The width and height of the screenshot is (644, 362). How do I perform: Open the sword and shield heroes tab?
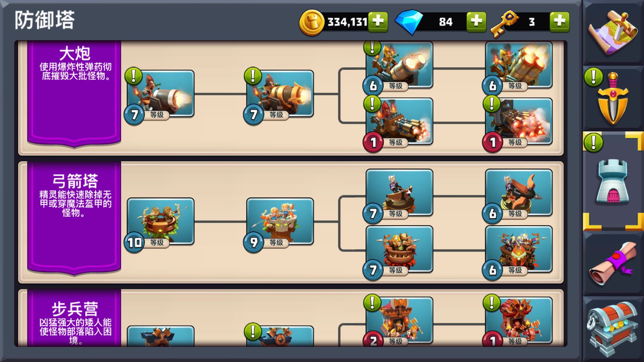[613, 98]
